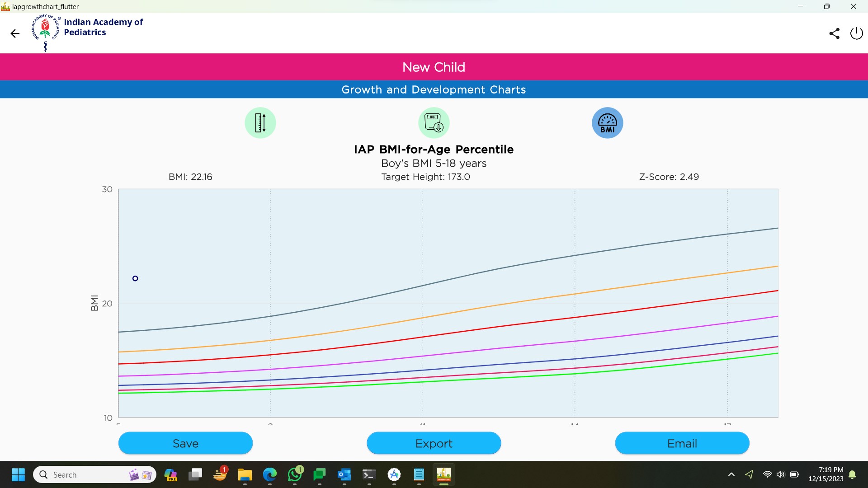Open Notepad app in taskbar

tap(419, 474)
